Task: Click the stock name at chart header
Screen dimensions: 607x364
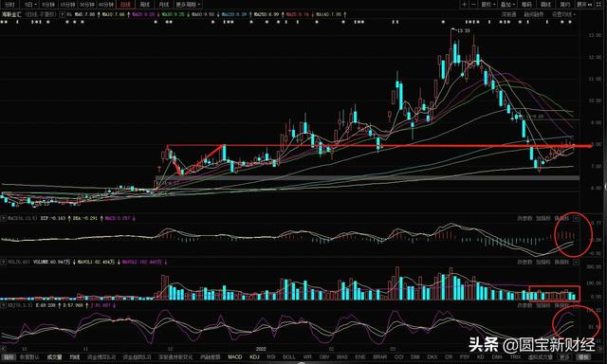Action: point(11,14)
